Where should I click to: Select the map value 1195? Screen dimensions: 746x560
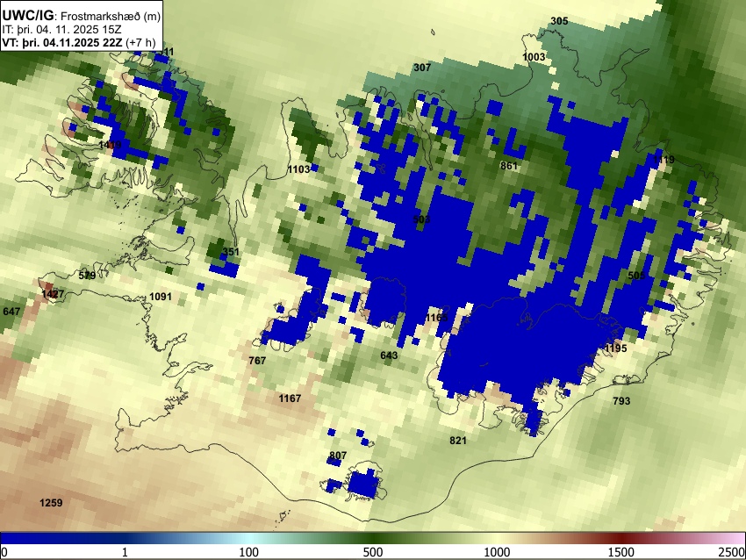click(x=615, y=348)
